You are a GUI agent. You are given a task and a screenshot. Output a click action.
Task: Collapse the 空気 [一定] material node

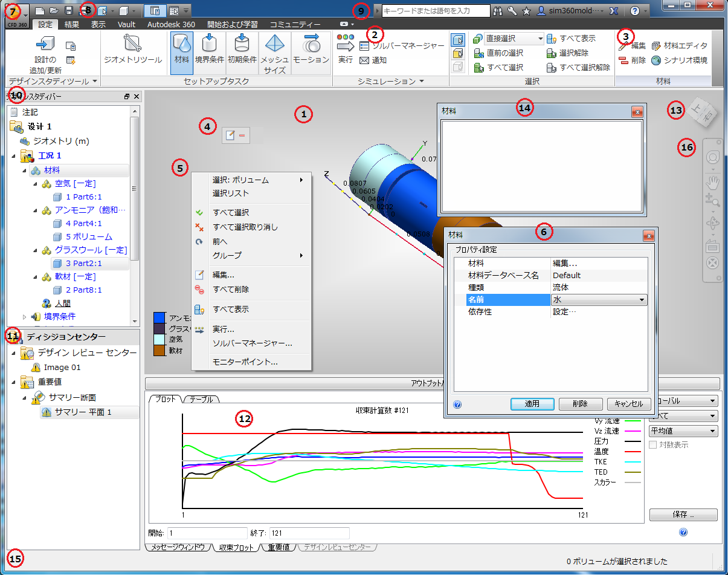[36, 184]
